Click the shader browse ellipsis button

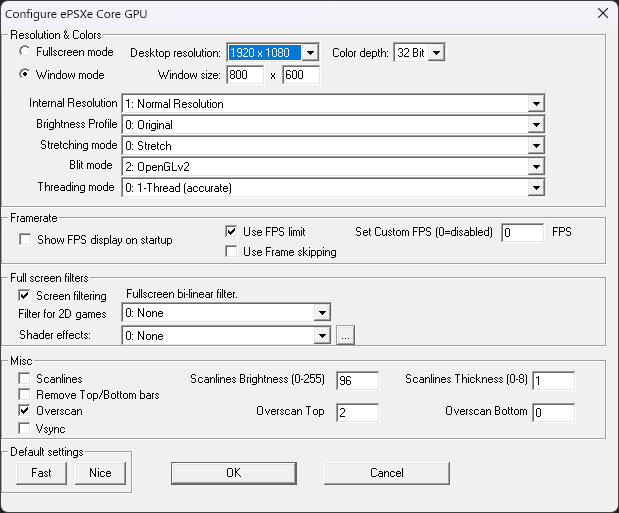[x=345, y=336]
